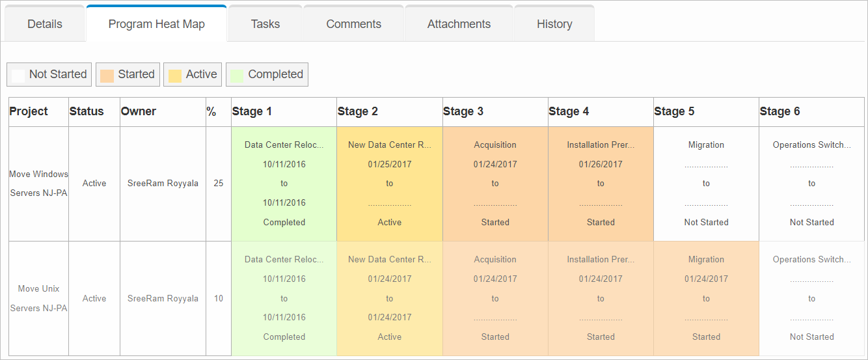Select Windows project's completed Stage 1 cell

[284, 184]
